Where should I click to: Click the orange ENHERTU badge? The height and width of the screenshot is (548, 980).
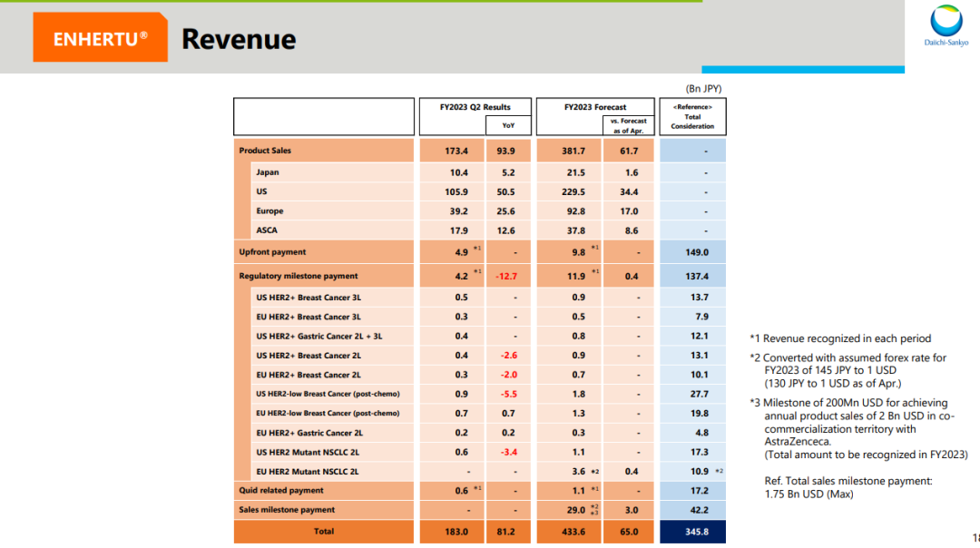[x=100, y=38]
